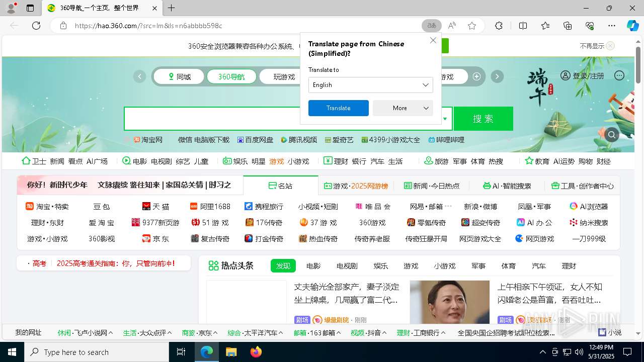Screen dimensions: 644x362
Task: Toggle split screen icon
Action: (523, 26)
